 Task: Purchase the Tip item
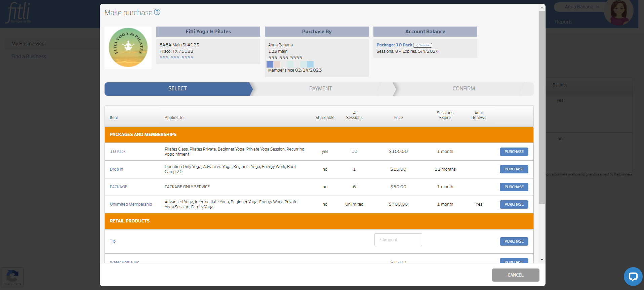pos(514,241)
